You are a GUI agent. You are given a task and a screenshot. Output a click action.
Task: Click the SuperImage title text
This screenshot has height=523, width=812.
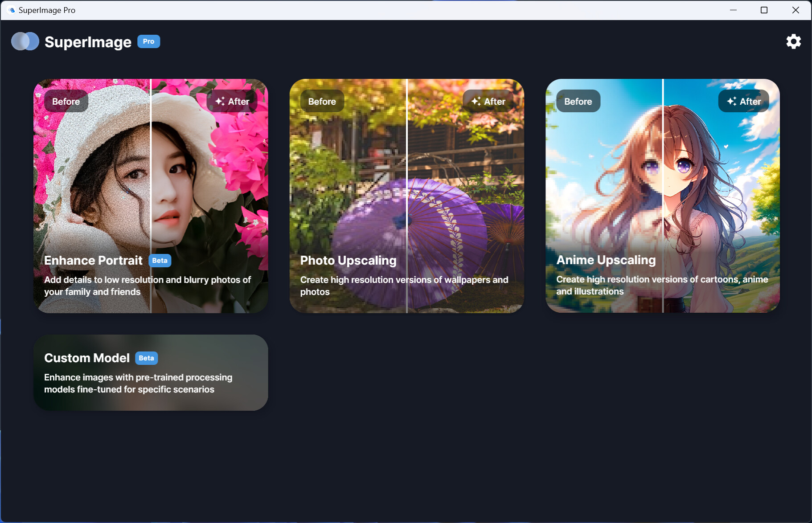pos(88,42)
